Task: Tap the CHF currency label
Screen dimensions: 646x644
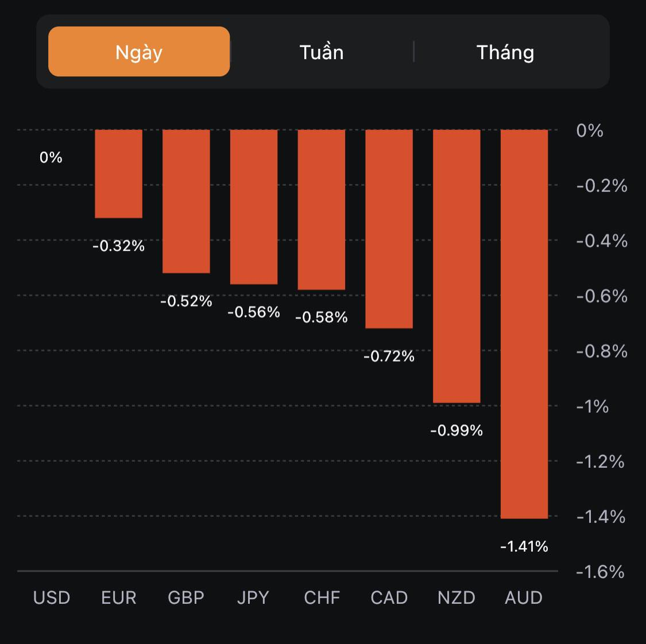Action: (322, 598)
